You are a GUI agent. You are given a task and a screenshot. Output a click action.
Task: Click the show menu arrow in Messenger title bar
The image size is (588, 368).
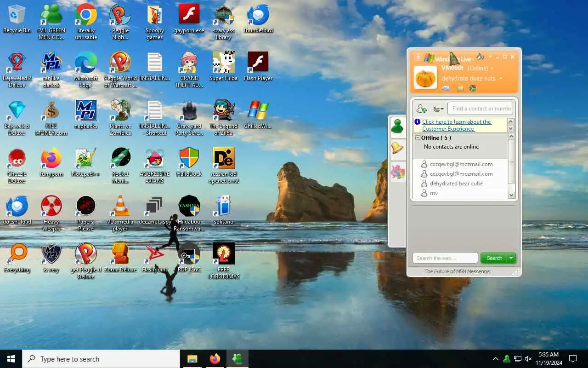click(x=490, y=57)
